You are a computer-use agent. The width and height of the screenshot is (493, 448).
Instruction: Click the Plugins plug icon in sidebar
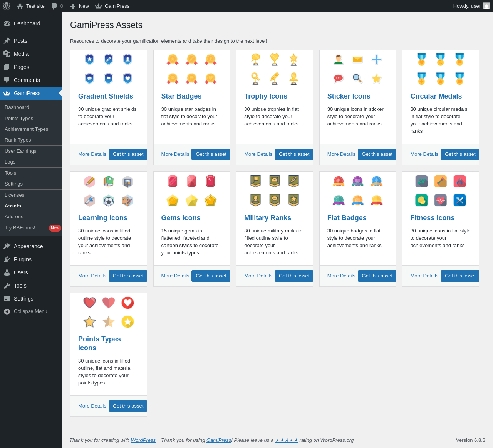tap(7, 259)
